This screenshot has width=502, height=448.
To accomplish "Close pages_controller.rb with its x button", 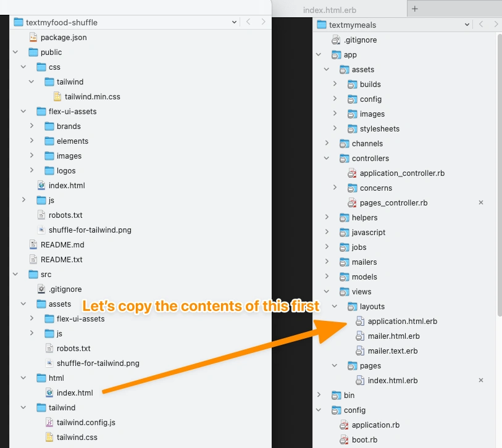I will click(x=481, y=203).
